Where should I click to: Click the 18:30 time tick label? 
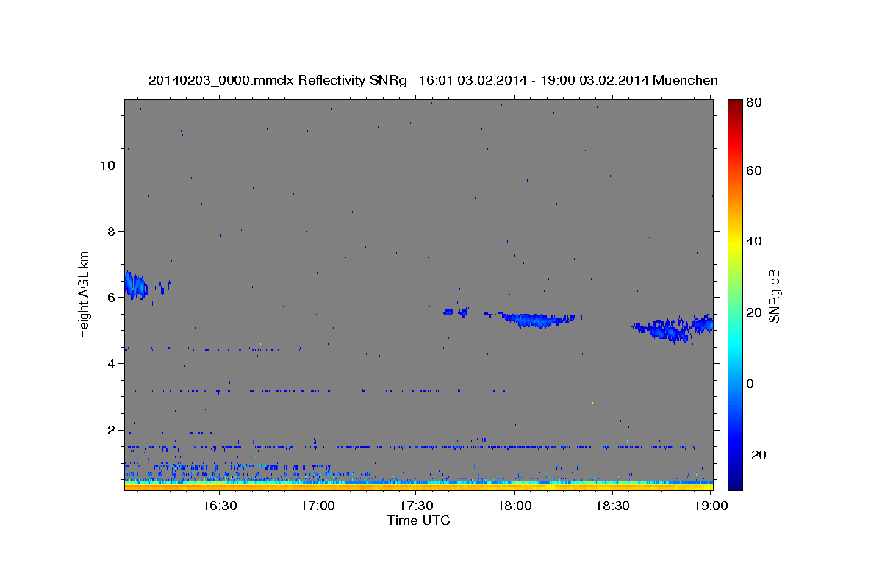point(613,506)
